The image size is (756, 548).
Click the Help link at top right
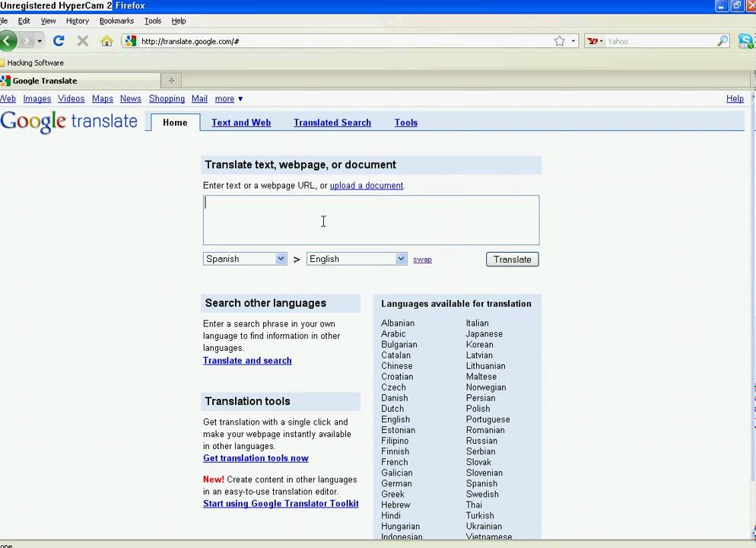pyautogui.click(x=735, y=98)
